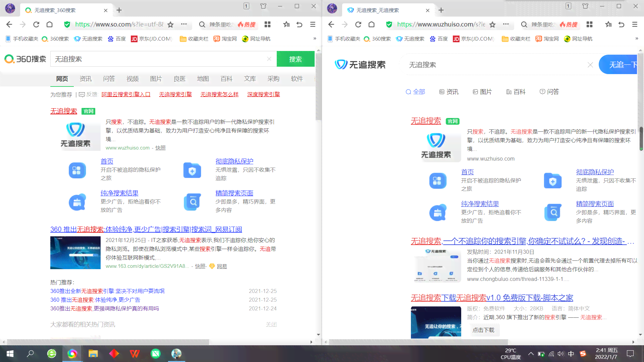Open 收藏夹栏 folder in left bookmarks bar
The height and width of the screenshot is (362, 644).
point(194,39)
